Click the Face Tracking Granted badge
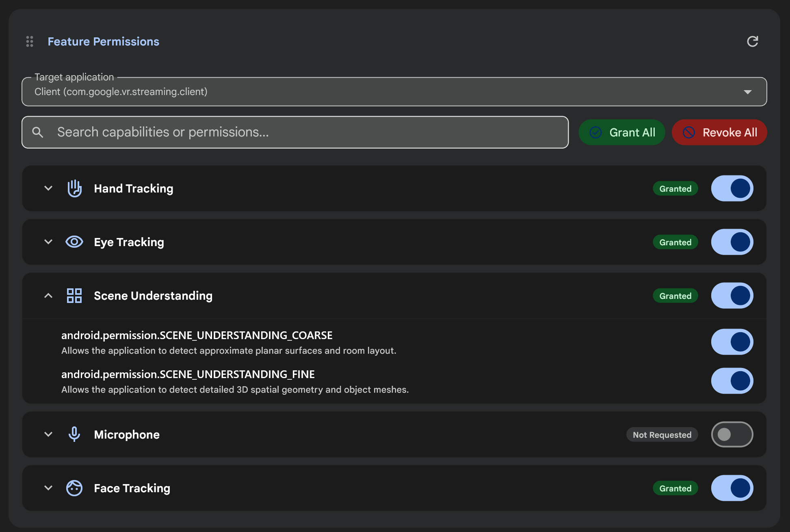Viewport: 790px width, 532px height. click(x=675, y=489)
